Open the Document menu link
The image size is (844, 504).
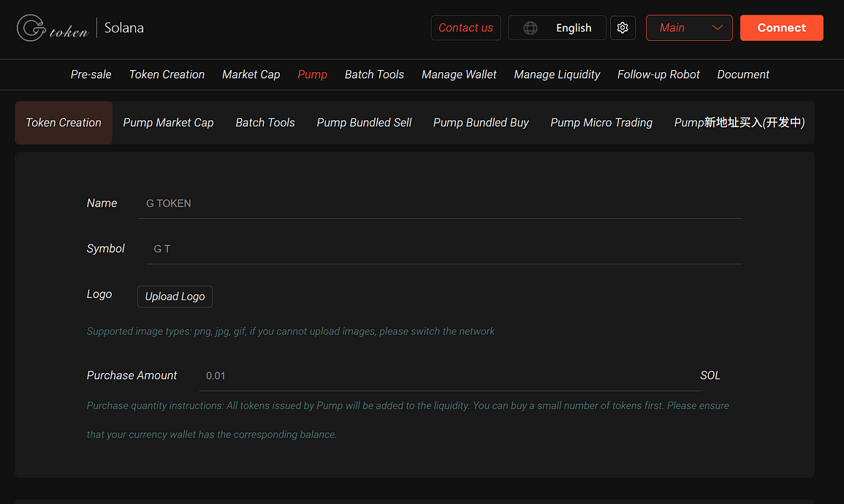743,75
